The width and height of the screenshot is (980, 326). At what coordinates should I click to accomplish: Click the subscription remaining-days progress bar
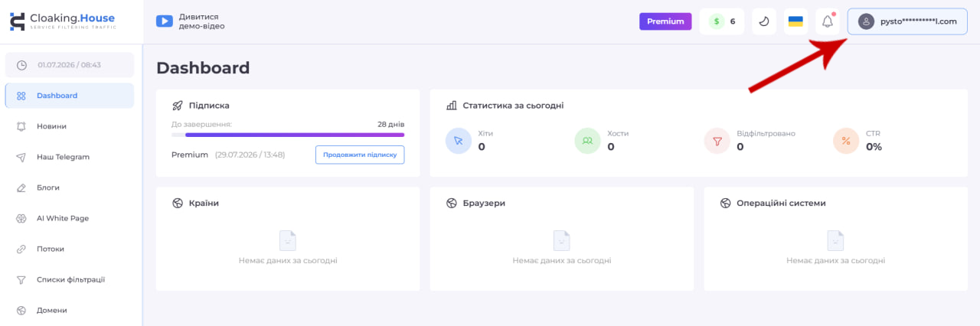288,135
